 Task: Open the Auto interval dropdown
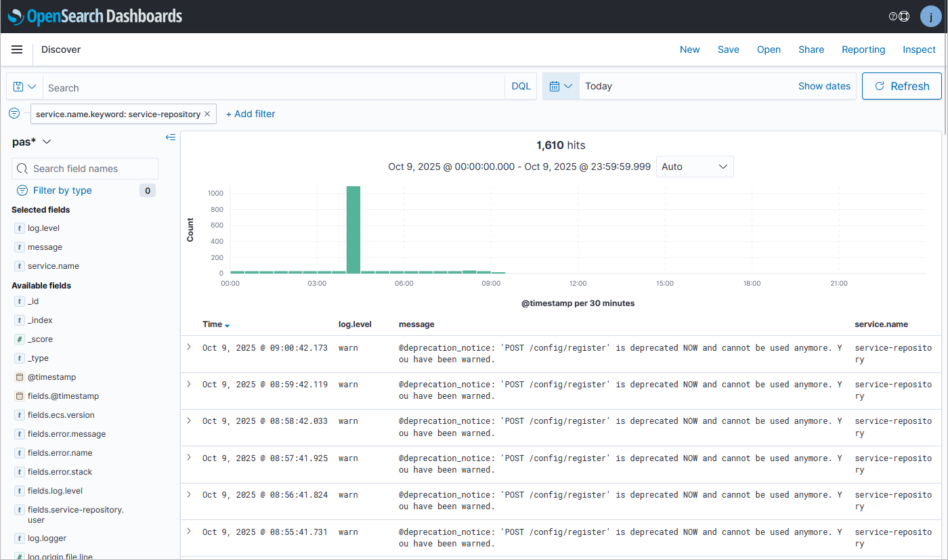tap(694, 167)
